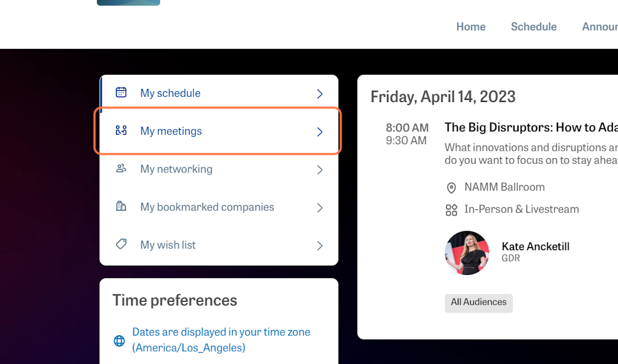Click the All Audiences tag
This screenshot has height=364, width=618.
point(478,303)
